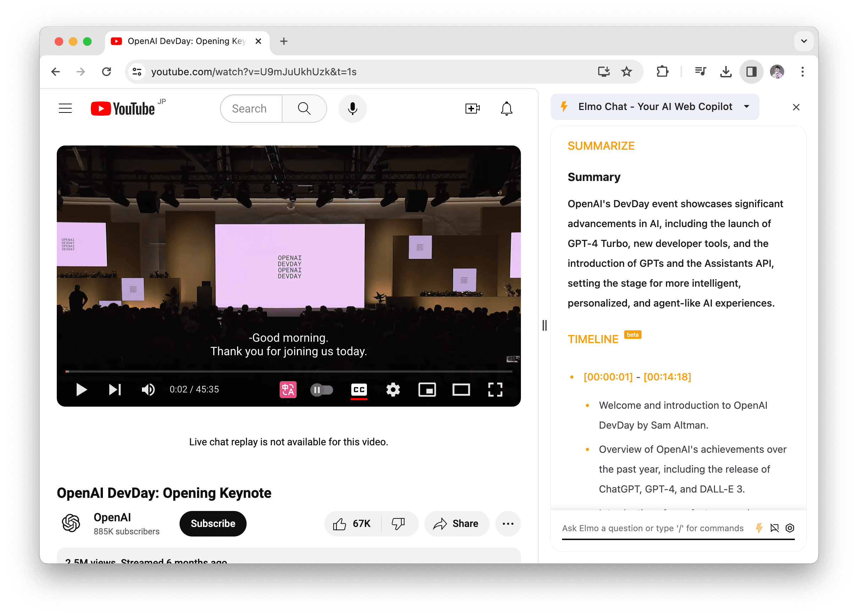Image resolution: width=858 pixels, height=616 pixels.
Task: Mute the video volume
Action: point(148,389)
